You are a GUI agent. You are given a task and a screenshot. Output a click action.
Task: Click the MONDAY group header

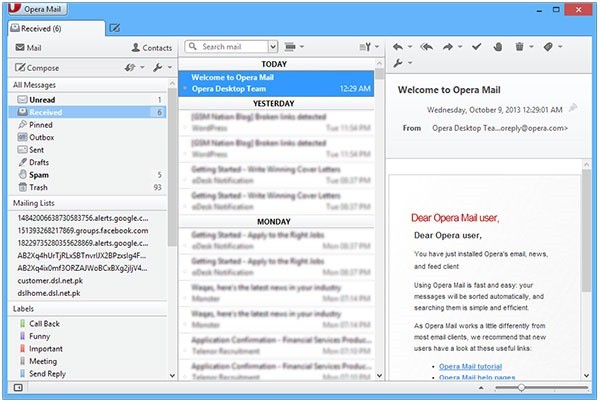point(276,221)
